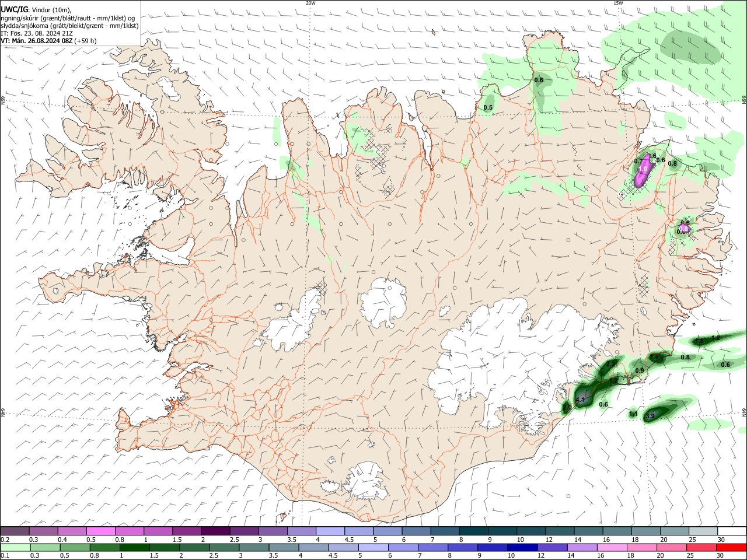Click the dark purple 2 swatch in upper legend
Image resolution: width=747 pixels, height=560 pixels.
pos(215,531)
